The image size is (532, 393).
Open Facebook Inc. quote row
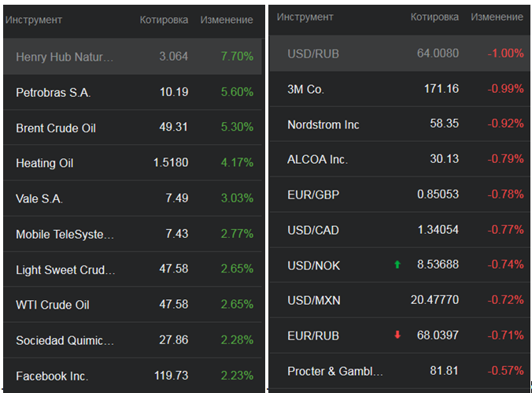click(x=52, y=376)
